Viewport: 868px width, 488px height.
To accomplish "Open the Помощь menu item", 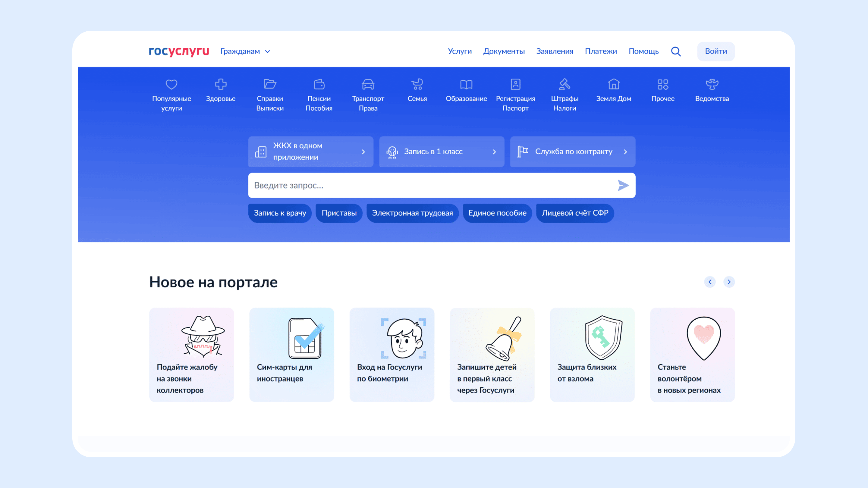I will click(643, 51).
